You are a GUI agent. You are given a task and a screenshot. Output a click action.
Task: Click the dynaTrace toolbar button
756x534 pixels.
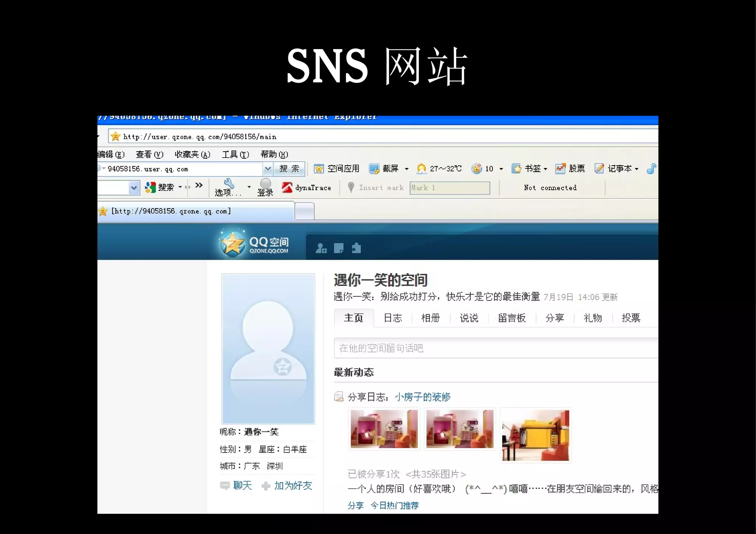coord(306,187)
